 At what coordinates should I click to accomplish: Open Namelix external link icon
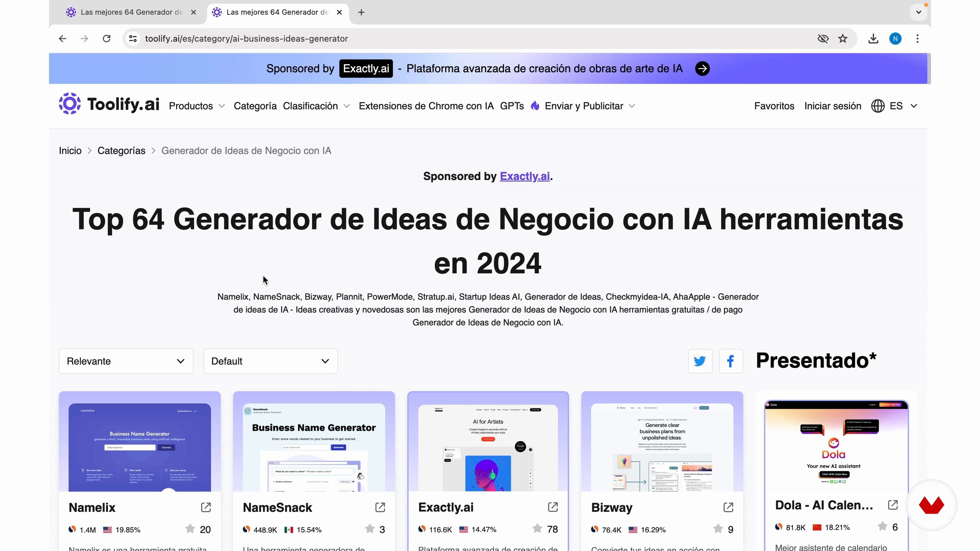(206, 507)
